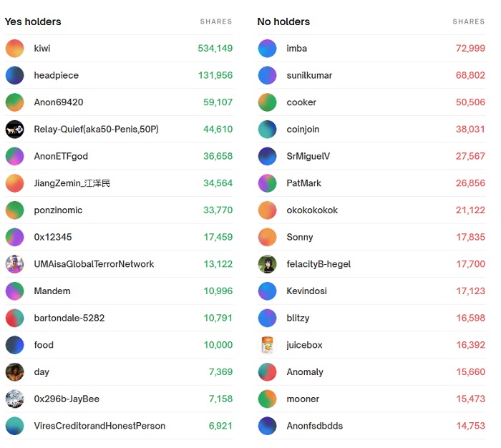Open the food username link
Image resolution: width=501 pixels, height=448 pixels.
pyautogui.click(x=44, y=345)
